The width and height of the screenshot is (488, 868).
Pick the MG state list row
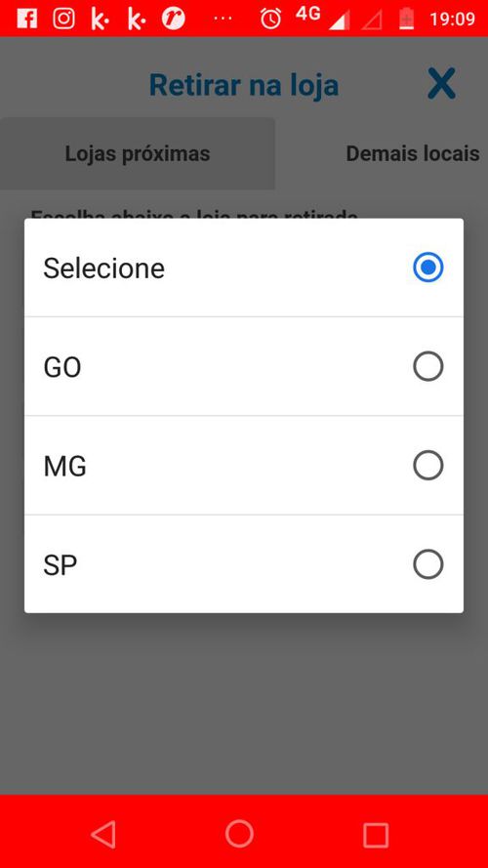click(244, 466)
